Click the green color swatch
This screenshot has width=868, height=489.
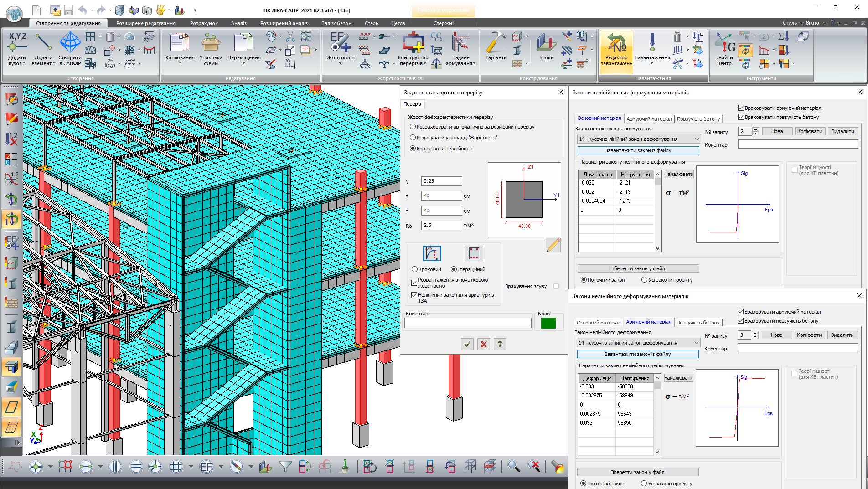[x=548, y=323]
